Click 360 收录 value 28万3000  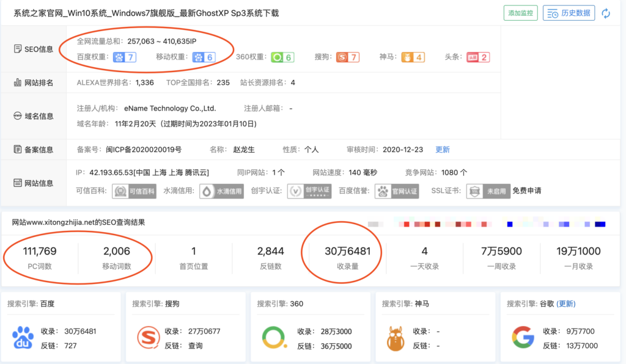(x=336, y=332)
